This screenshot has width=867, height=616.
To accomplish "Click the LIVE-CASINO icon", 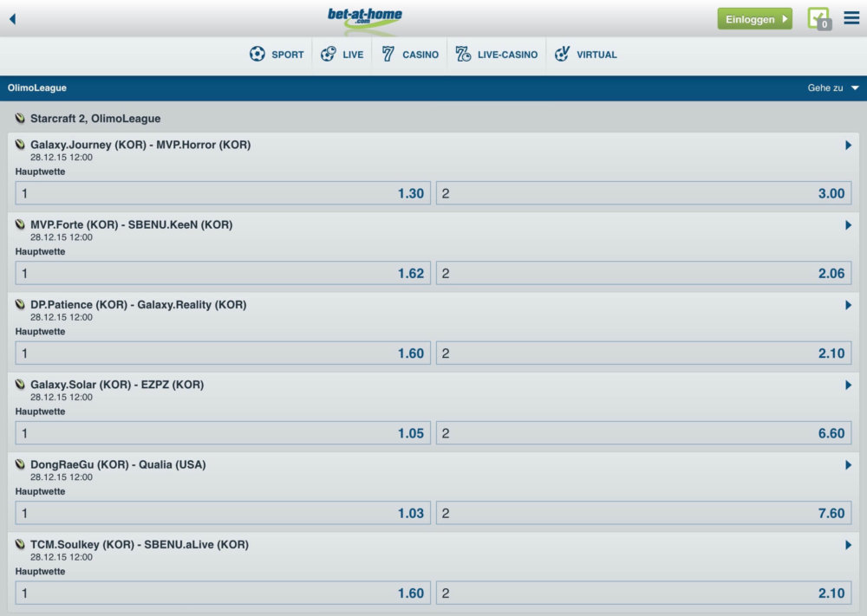I will coord(463,54).
